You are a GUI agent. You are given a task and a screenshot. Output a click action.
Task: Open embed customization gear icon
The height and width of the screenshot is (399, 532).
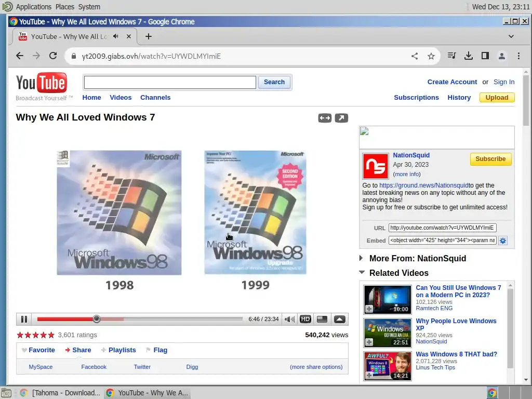[503, 241]
